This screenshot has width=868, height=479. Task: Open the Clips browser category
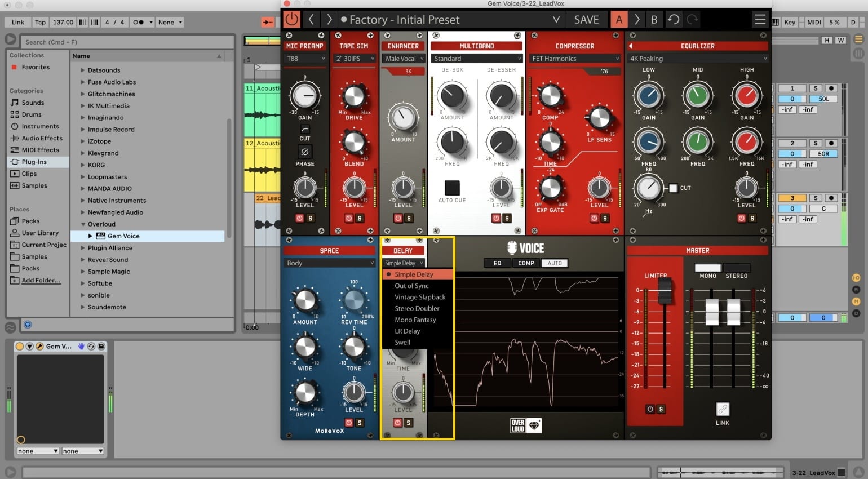[29, 174]
